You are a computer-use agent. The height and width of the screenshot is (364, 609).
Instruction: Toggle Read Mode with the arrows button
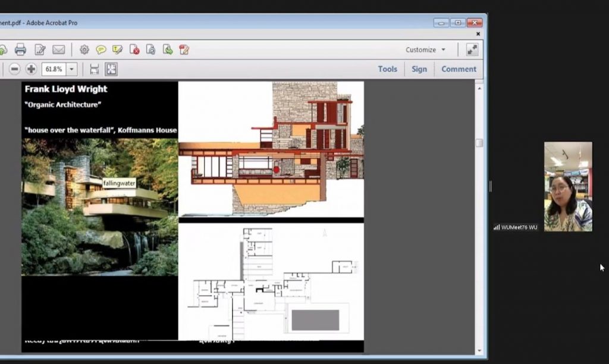pyautogui.click(x=472, y=49)
